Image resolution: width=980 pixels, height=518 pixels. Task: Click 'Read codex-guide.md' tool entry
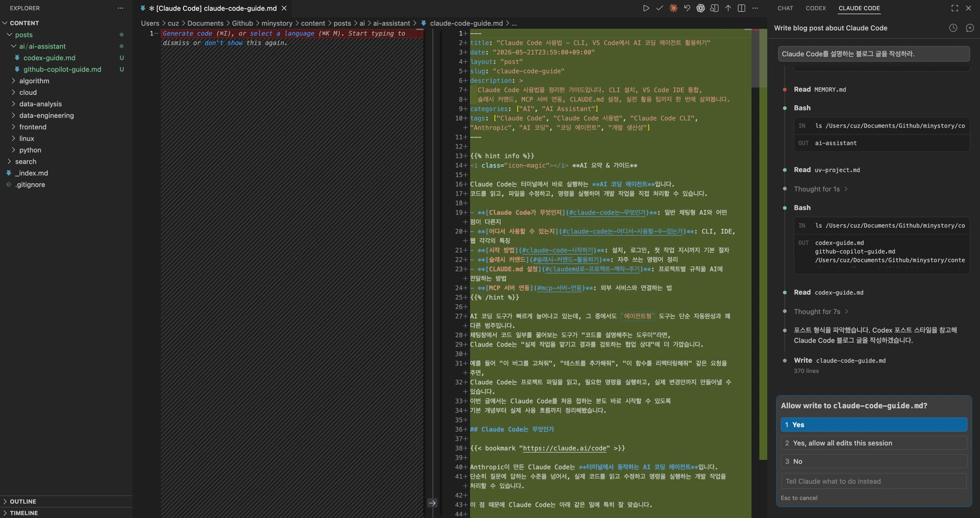coord(828,292)
